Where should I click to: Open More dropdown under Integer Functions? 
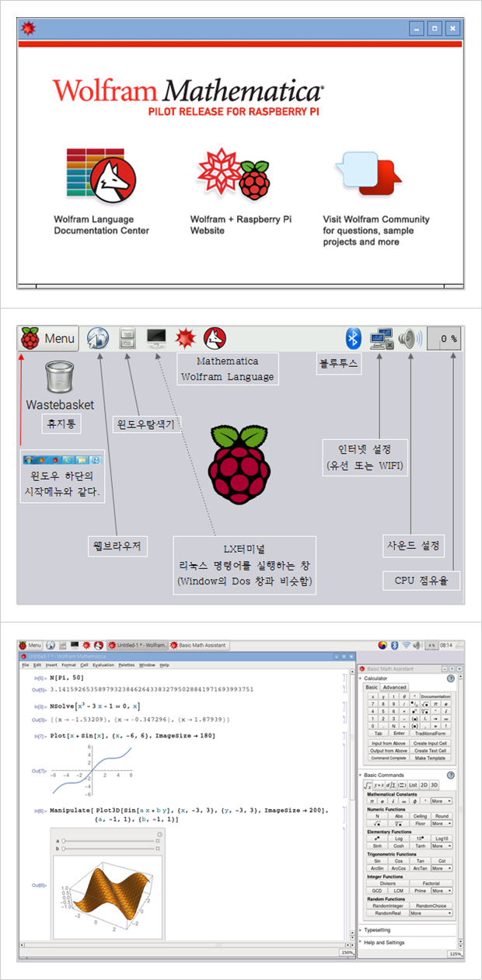pos(442,891)
